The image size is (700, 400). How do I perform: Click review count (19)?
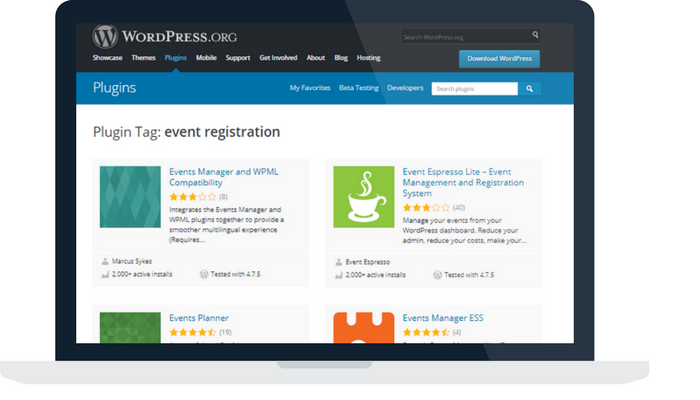[225, 332]
